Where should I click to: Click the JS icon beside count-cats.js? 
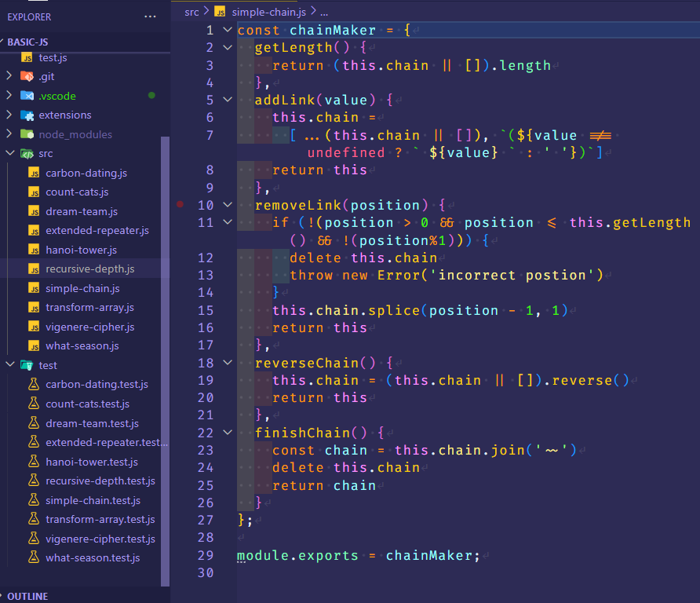34,192
